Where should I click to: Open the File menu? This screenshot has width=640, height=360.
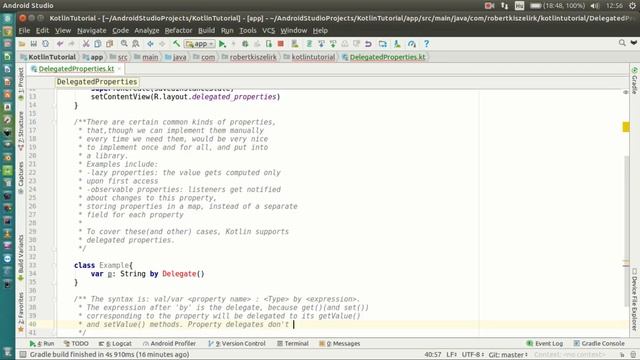[x=24, y=31]
